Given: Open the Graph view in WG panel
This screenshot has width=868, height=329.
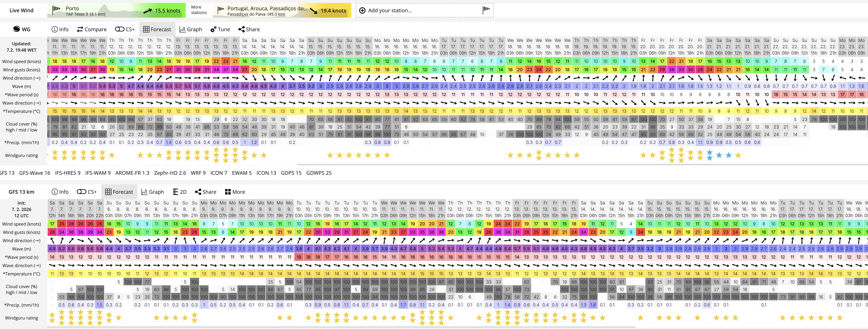Looking at the screenshot, I should pyautogui.click(x=190, y=29).
